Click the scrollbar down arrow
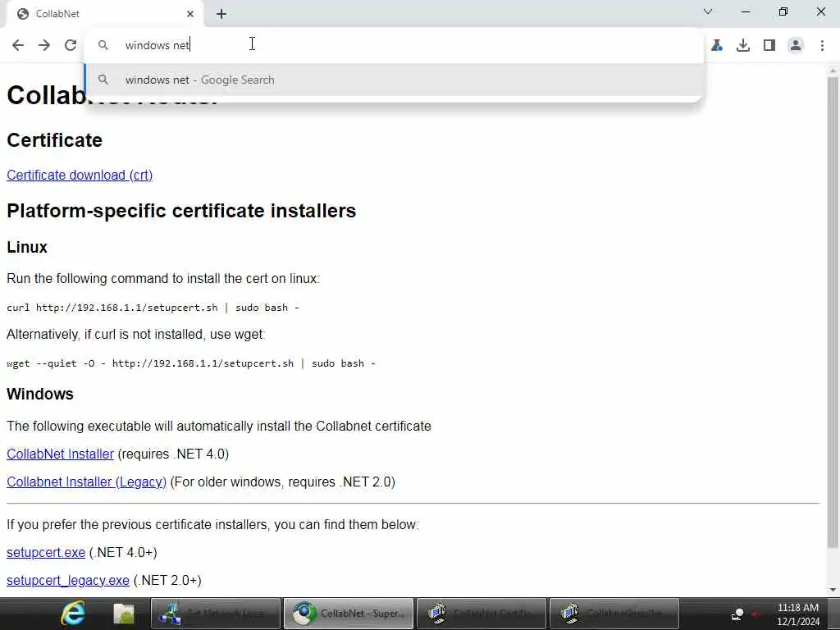 pyautogui.click(x=833, y=590)
